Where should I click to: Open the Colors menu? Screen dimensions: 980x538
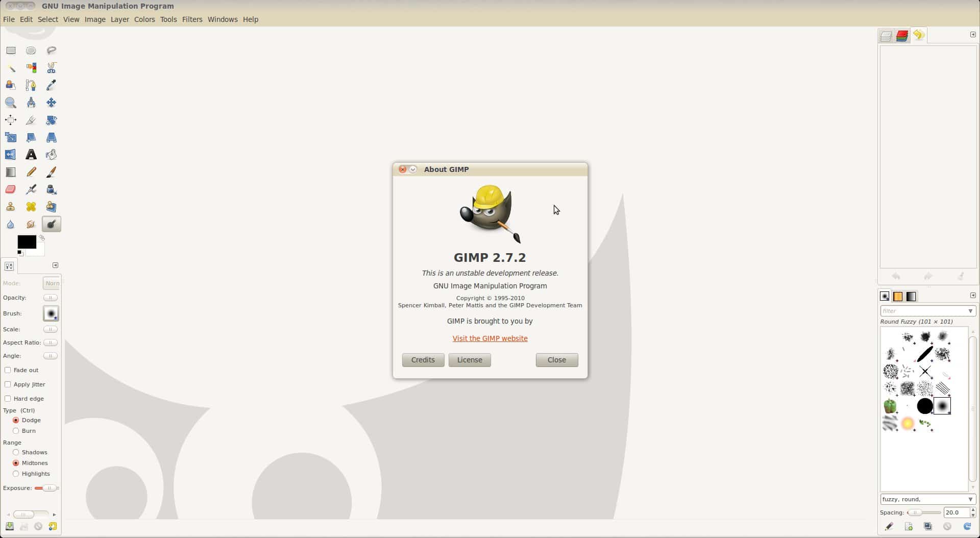pyautogui.click(x=144, y=19)
